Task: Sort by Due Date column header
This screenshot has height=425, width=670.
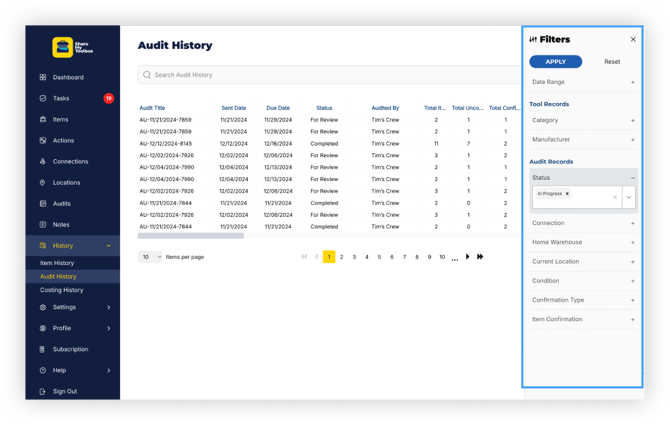Action: click(x=278, y=108)
